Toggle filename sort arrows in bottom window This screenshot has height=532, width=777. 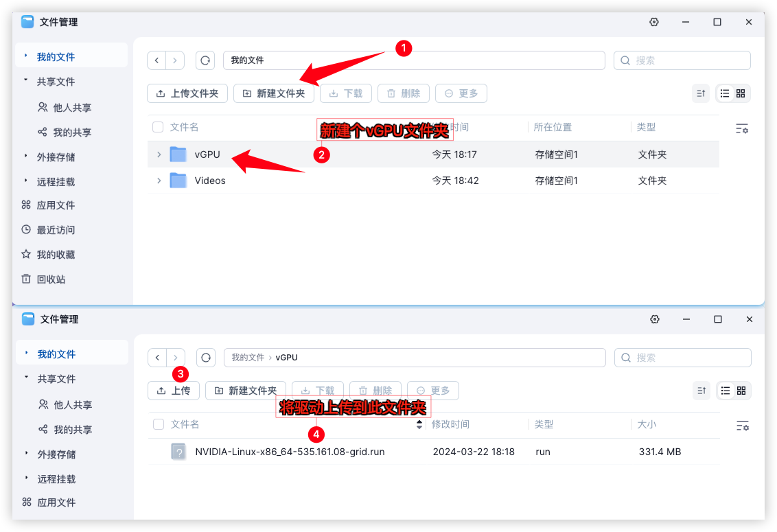tap(419, 424)
